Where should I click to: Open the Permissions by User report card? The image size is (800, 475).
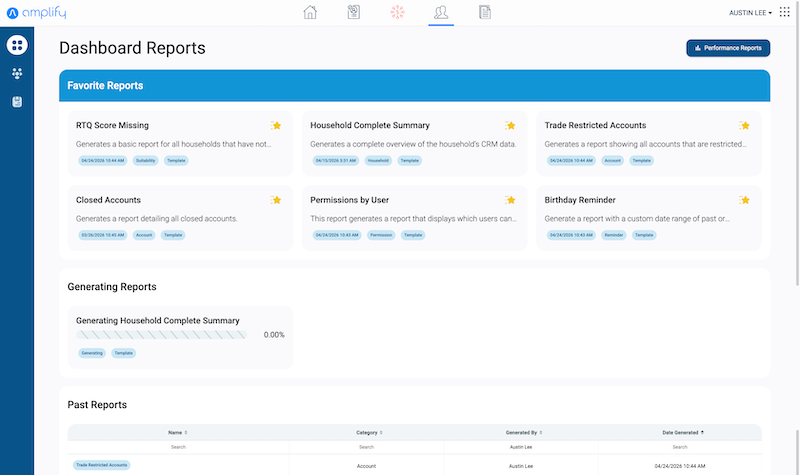pos(414,218)
